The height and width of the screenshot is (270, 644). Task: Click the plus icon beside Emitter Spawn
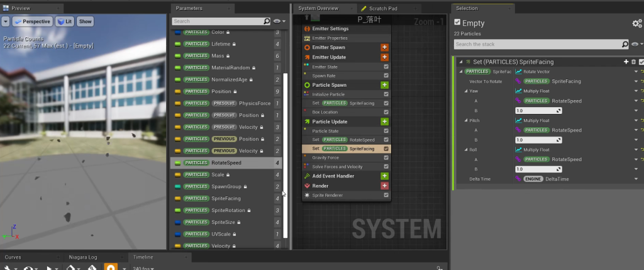pos(384,47)
